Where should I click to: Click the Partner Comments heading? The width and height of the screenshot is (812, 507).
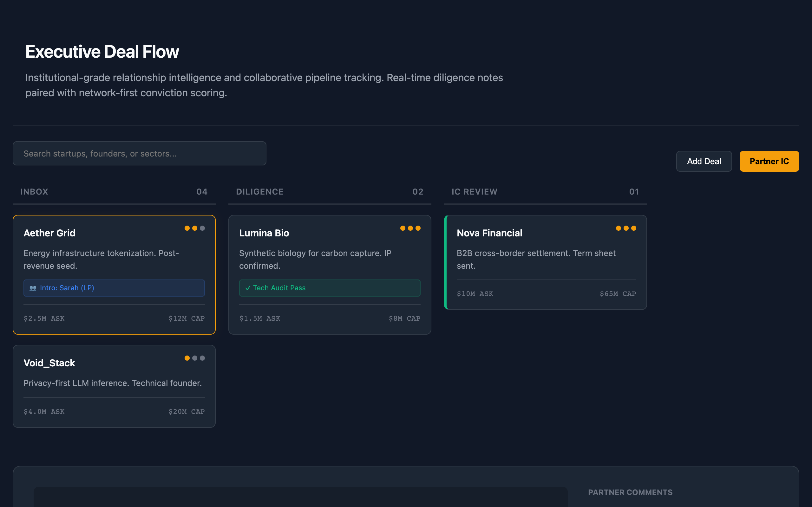coord(630,492)
